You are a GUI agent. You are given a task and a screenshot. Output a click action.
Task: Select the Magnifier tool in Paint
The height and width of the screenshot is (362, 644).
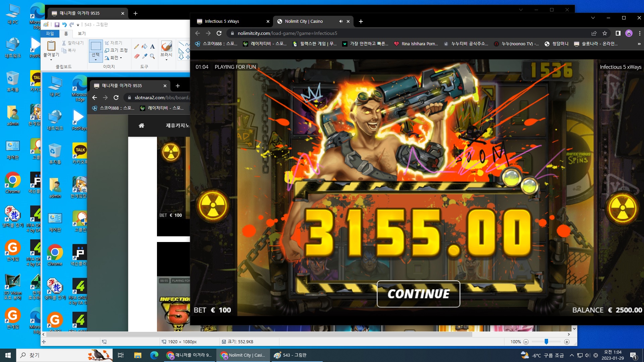coord(152,56)
